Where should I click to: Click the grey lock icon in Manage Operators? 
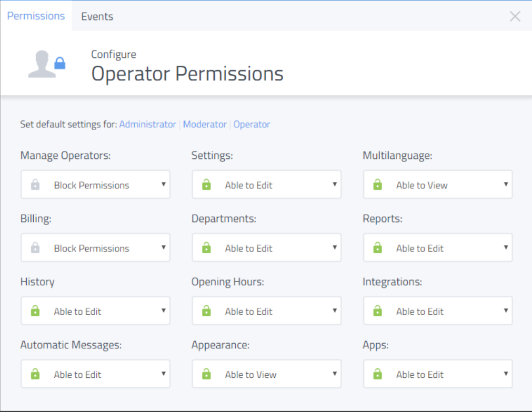35,185
